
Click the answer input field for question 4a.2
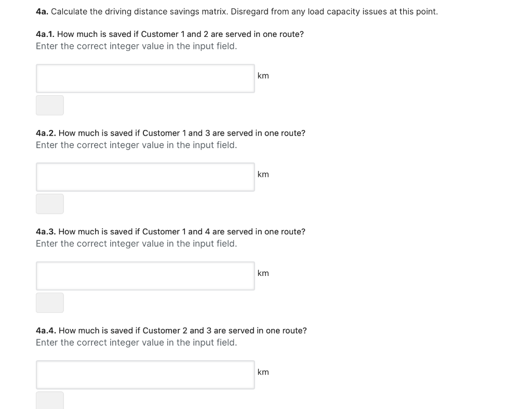[145, 177]
